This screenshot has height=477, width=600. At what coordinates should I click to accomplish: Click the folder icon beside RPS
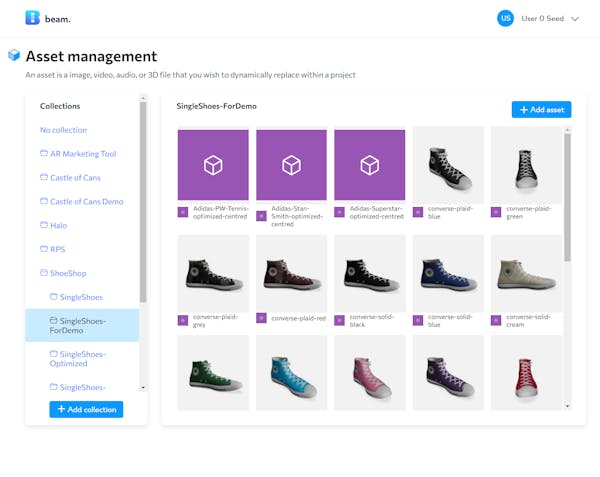click(44, 249)
